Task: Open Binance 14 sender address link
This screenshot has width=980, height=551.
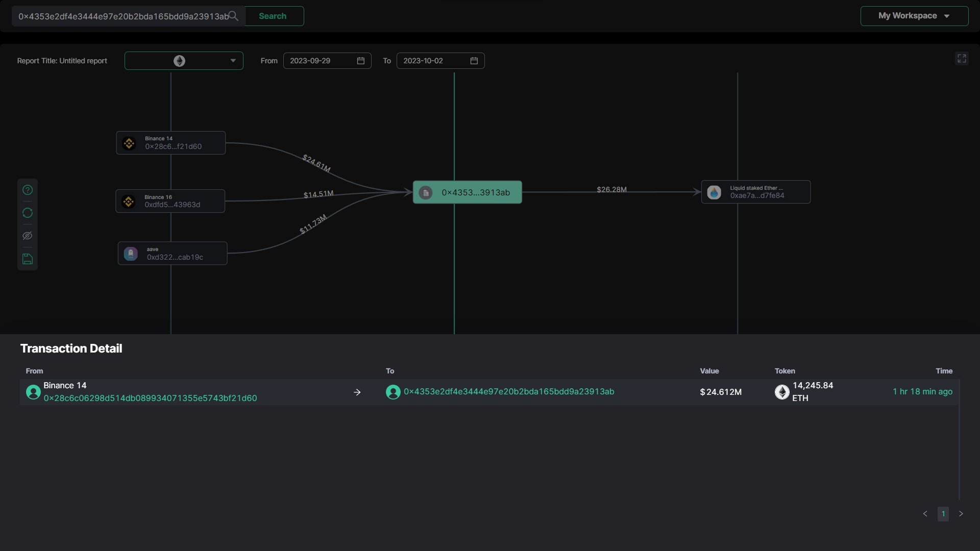Action: pyautogui.click(x=150, y=398)
